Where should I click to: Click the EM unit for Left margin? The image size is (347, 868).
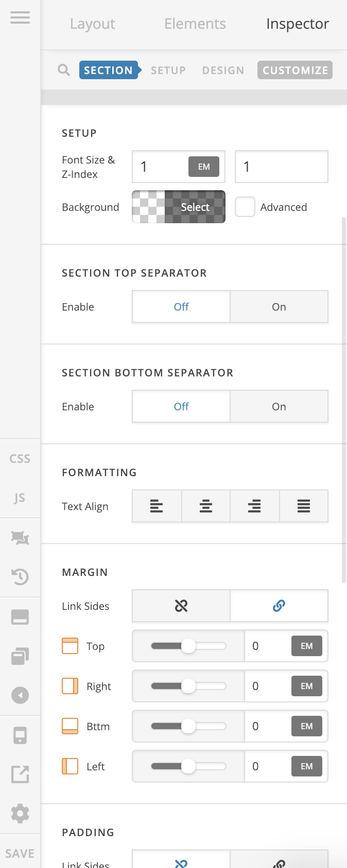click(x=307, y=767)
